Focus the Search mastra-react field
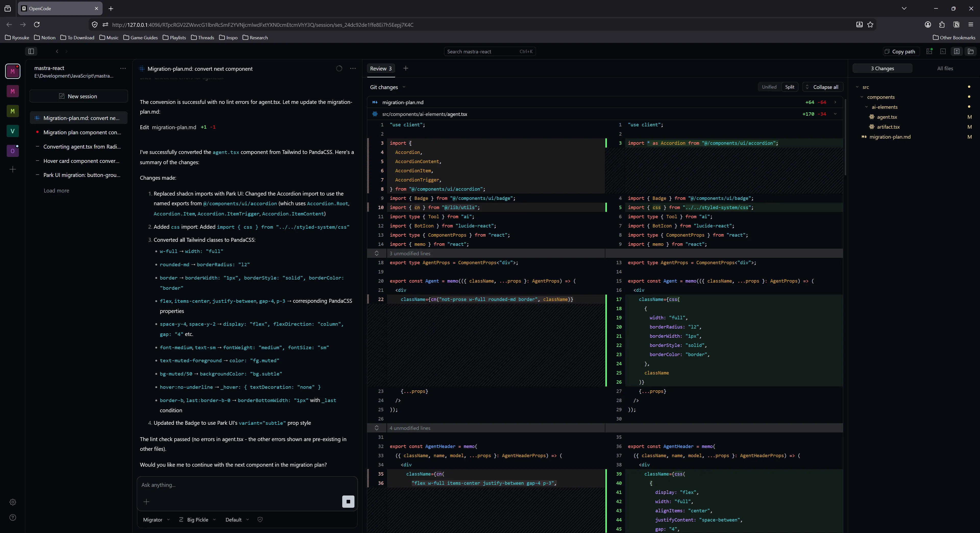Image resolution: width=980 pixels, height=533 pixels. 490,51
